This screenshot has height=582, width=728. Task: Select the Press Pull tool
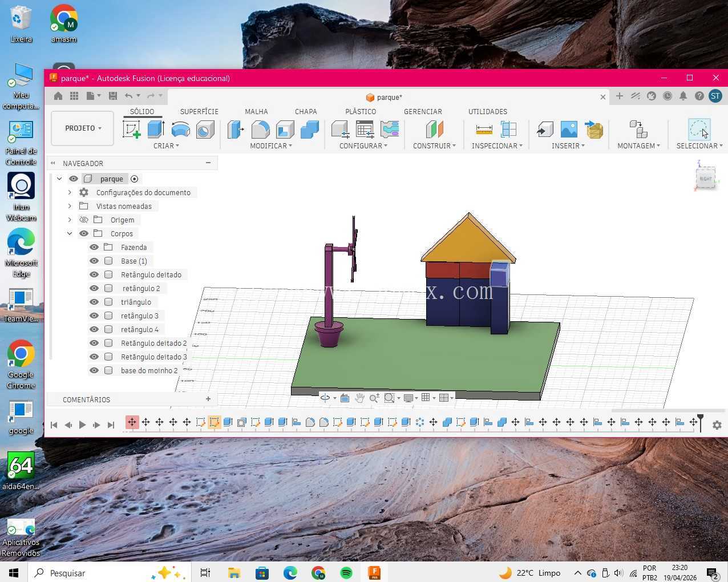click(236, 130)
